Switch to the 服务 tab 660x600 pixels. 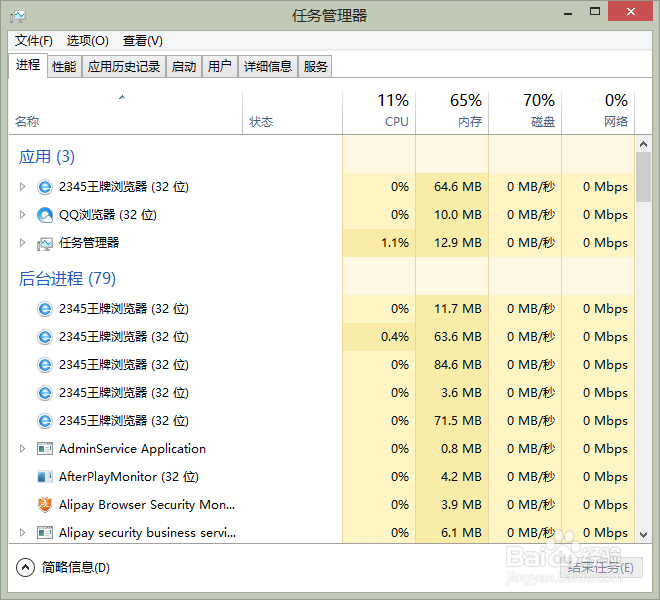coord(315,67)
